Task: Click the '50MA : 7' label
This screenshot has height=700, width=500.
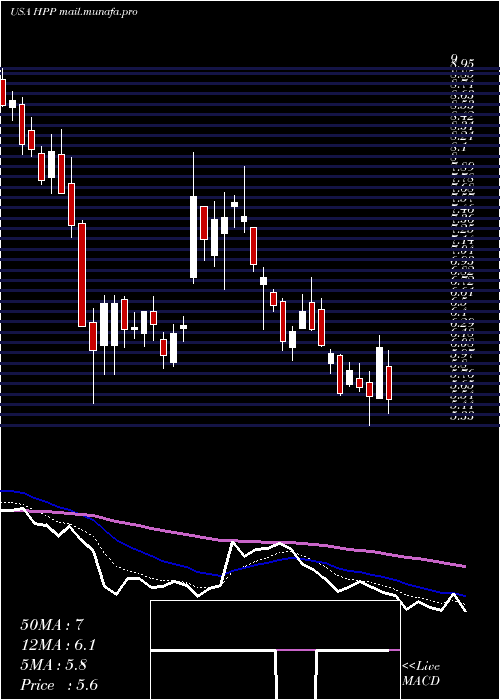Action: [52, 625]
